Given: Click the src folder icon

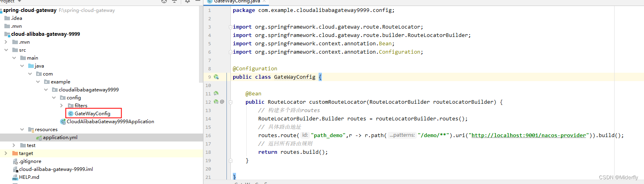Looking at the screenshot, I should [15, 50].
